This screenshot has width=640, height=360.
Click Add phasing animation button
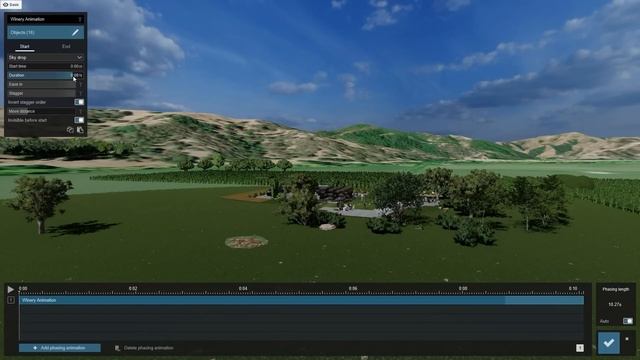60,348
